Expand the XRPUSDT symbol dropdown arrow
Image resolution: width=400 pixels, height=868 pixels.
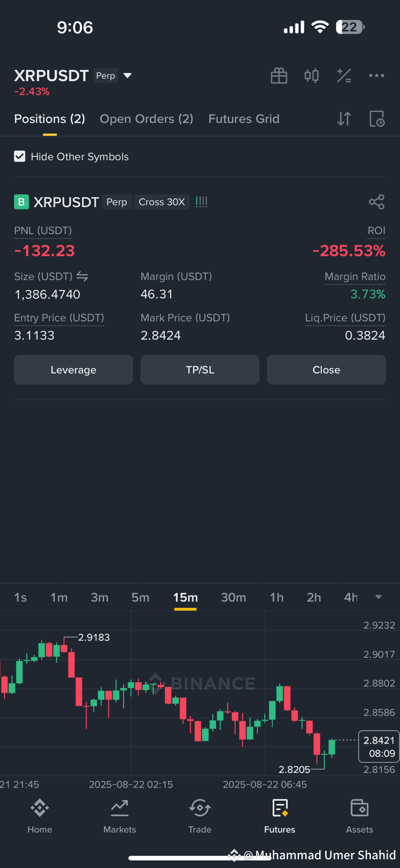pos(128,75)
